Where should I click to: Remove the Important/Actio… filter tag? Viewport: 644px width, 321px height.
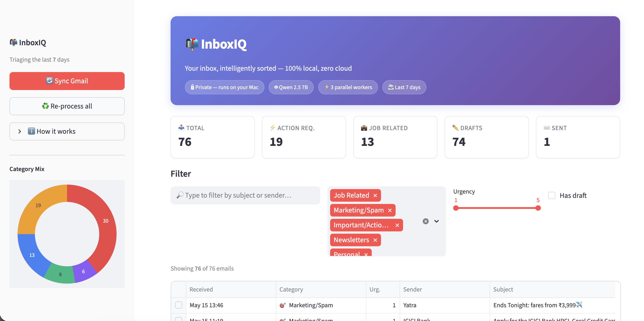(x=397, y=225)
